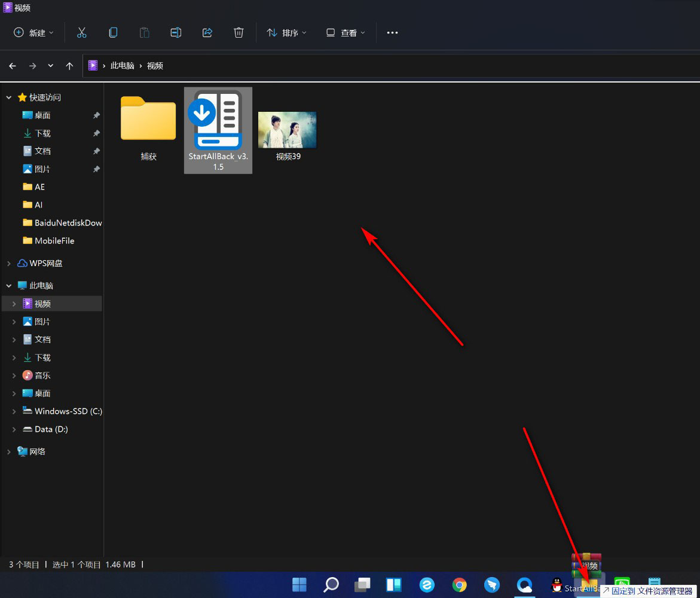
Task: Click the Copy icon in toolbar
Action: [113, 33]
